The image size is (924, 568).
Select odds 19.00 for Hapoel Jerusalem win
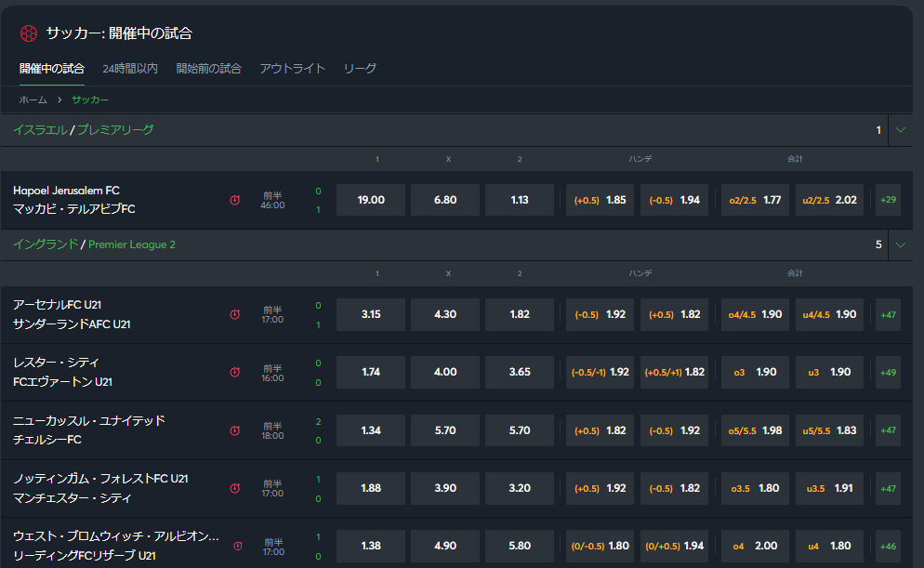pos(371,200)
